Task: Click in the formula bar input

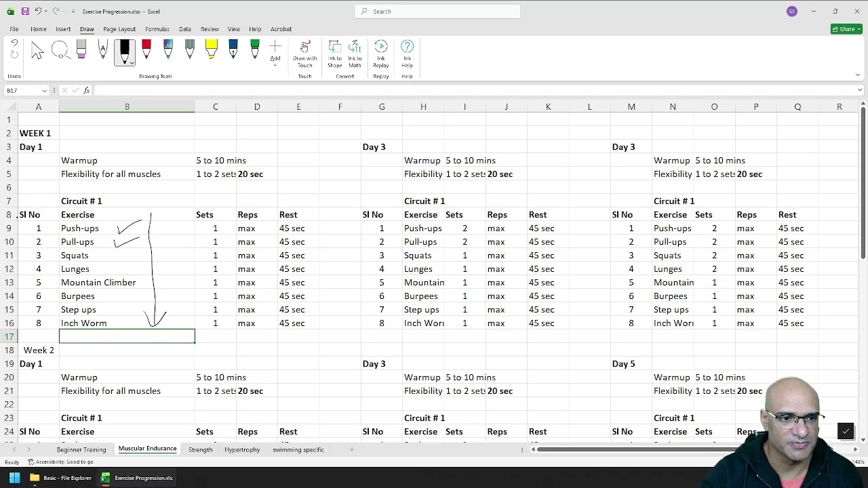Action: (x=475, y=91)
